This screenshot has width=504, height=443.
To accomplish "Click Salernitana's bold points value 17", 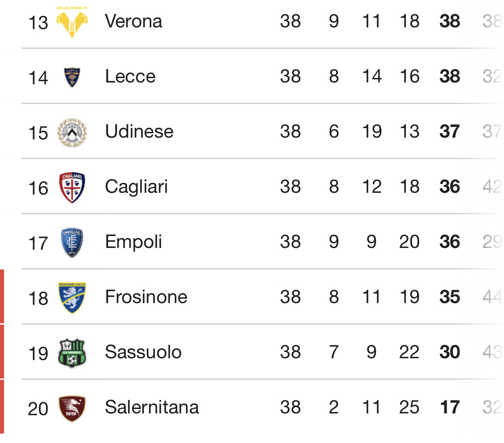I will 450,407.
